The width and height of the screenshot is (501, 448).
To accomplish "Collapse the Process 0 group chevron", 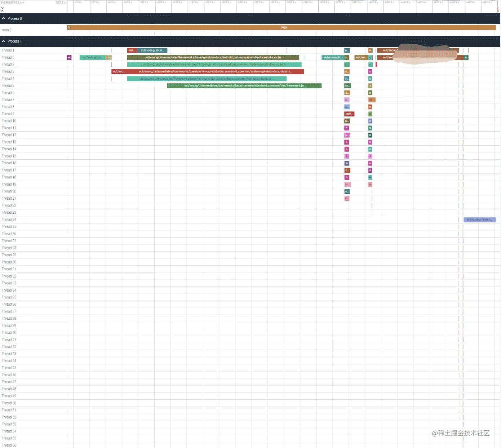I will point(4,18).
